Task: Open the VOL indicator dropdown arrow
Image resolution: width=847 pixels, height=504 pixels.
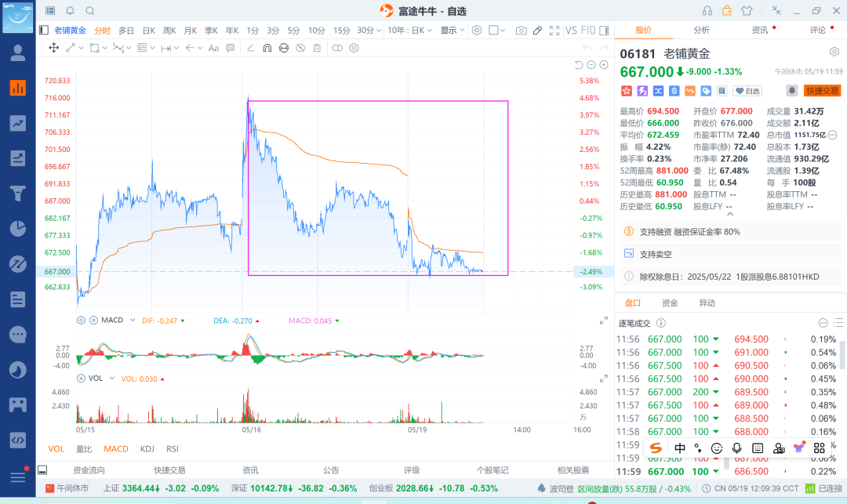Action: point(112,379)
